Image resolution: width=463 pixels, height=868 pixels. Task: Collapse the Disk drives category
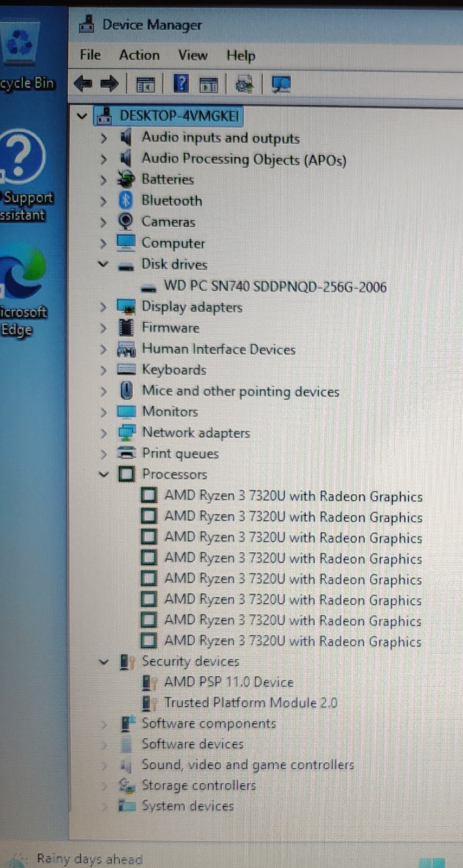click(103, 264)
